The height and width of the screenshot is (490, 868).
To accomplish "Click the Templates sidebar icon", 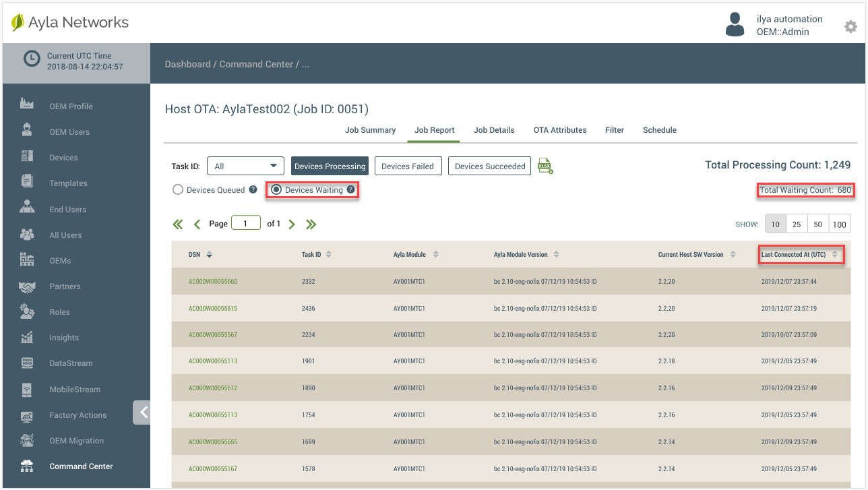I will (x=27, y=181).
